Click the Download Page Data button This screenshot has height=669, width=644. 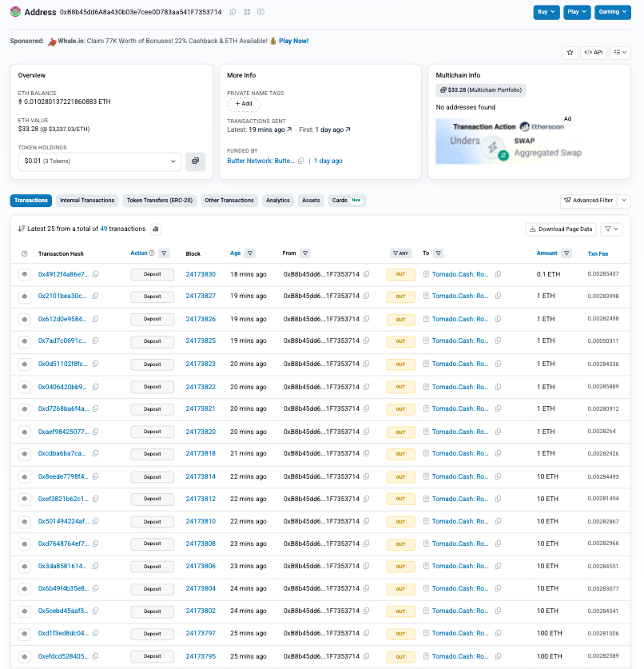[x=561, y=229]
